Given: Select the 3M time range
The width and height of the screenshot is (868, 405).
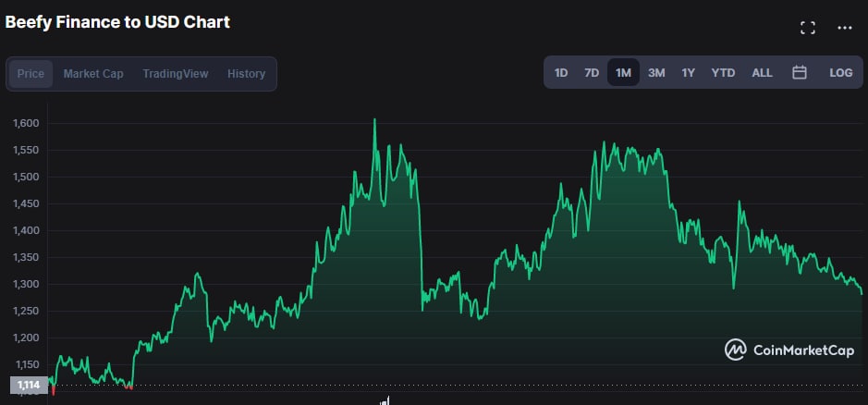Looking at the screenshot, I should [656, 72].
